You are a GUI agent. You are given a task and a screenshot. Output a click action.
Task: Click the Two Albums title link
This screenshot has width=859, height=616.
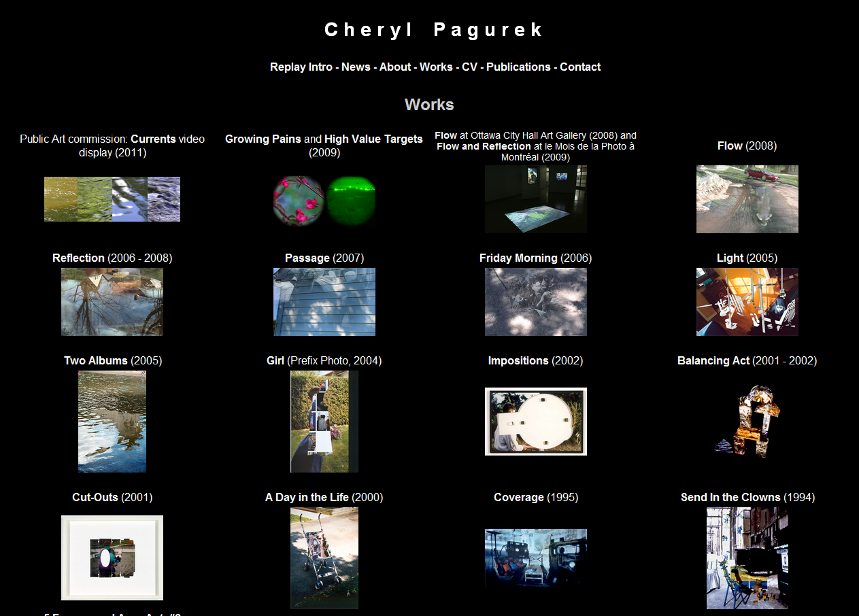click(96, 360)
